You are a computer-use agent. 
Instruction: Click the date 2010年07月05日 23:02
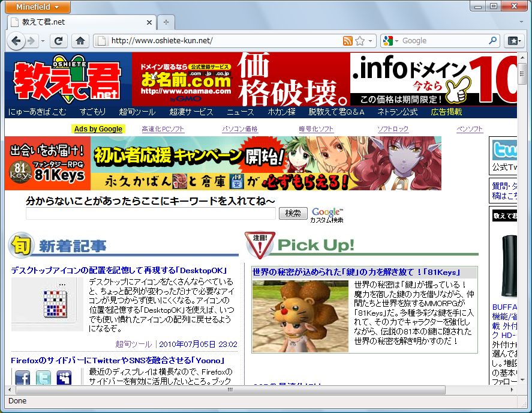point(198,344)
